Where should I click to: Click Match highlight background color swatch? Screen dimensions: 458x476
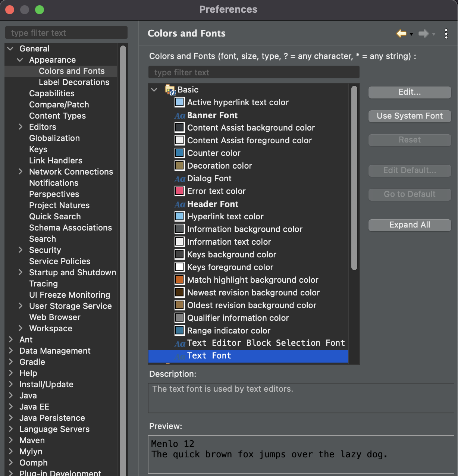click(179, 280)
